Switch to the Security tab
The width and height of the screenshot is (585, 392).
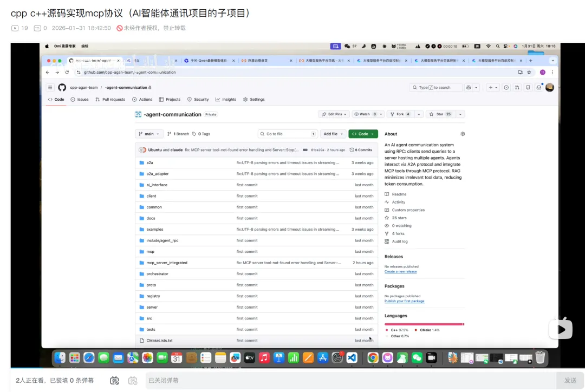click(x=198, y=100)
